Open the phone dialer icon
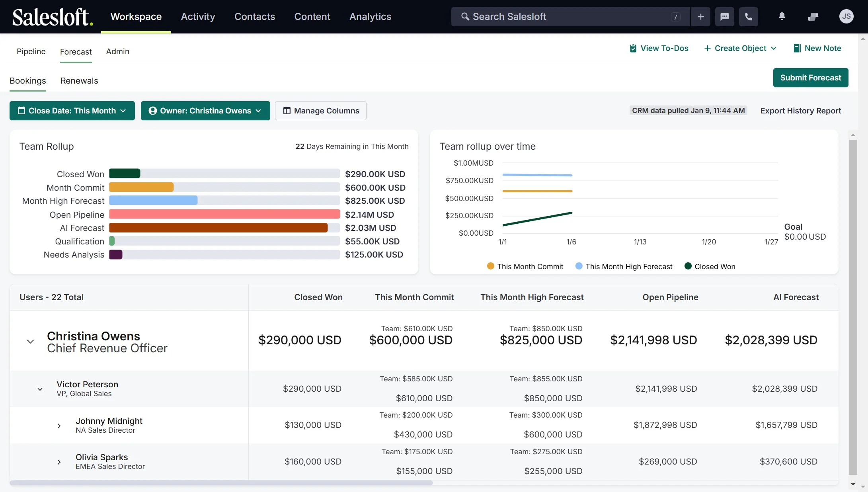The image size is (868, 492). click(x=749, y=17)
